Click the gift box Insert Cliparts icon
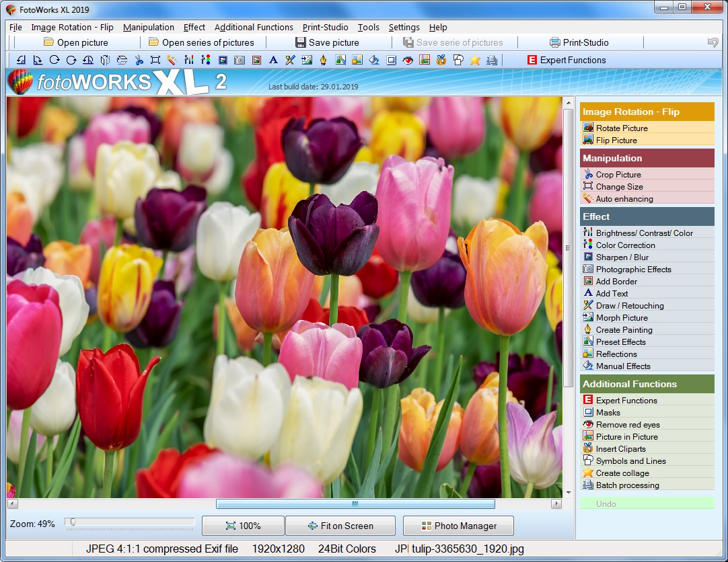 441,60
